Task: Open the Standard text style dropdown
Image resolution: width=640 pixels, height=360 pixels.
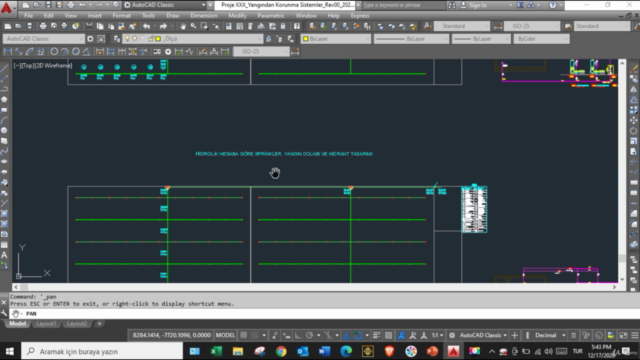Action: pos(461,26)
